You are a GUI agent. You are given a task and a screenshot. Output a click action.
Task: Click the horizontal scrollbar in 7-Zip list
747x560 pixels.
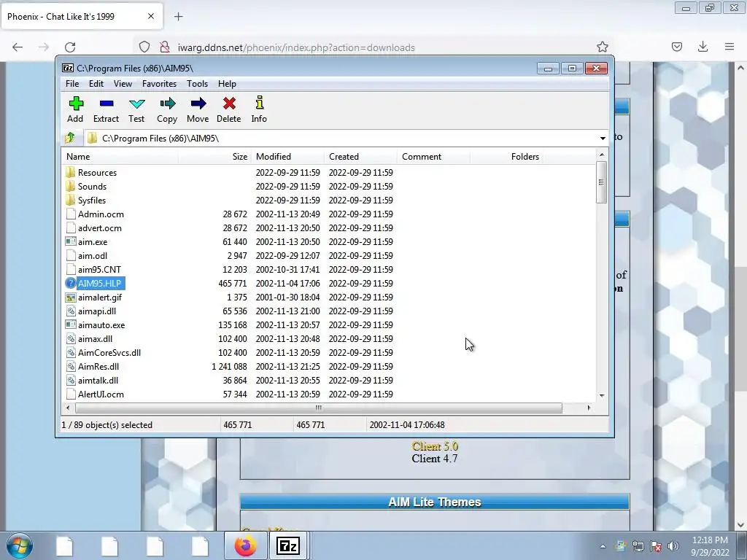tap(318, 408)
